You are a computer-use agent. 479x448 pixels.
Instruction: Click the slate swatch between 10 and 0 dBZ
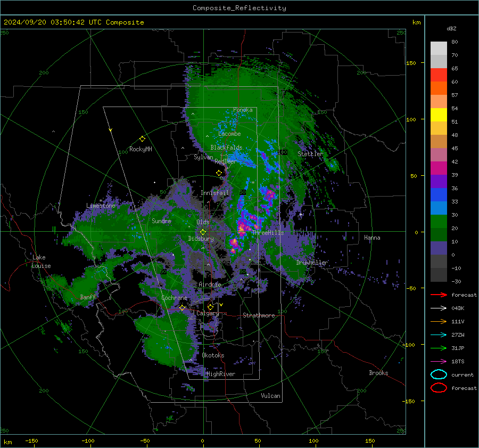439,248
